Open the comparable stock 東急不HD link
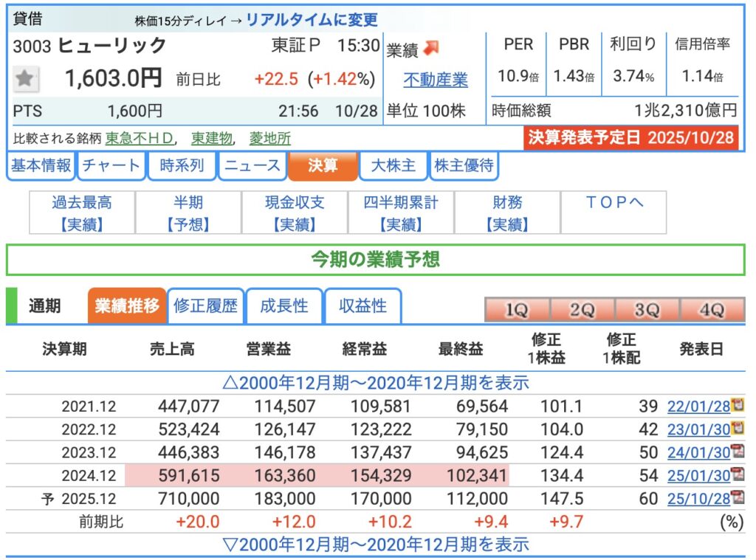 click(140, 138)
